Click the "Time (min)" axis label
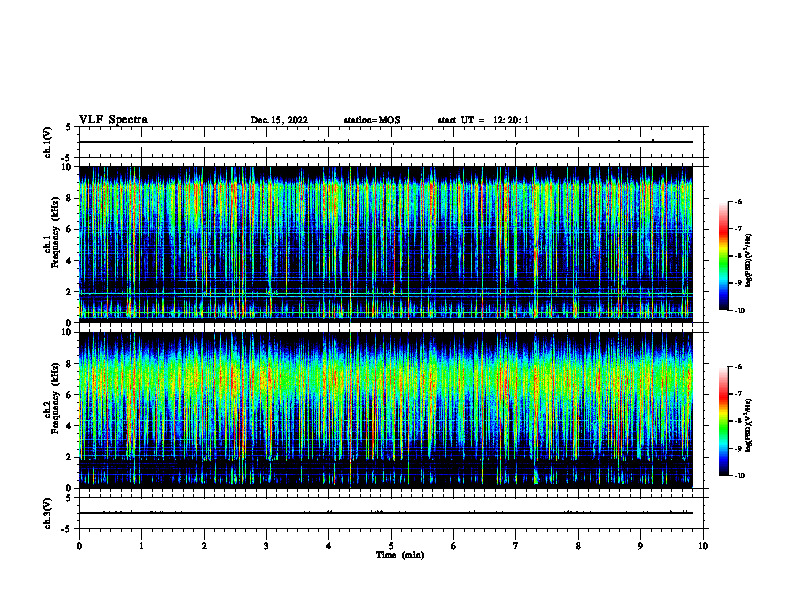Image resolution: width=792 pixels, height=612 pixels. (x=400, y=555)
